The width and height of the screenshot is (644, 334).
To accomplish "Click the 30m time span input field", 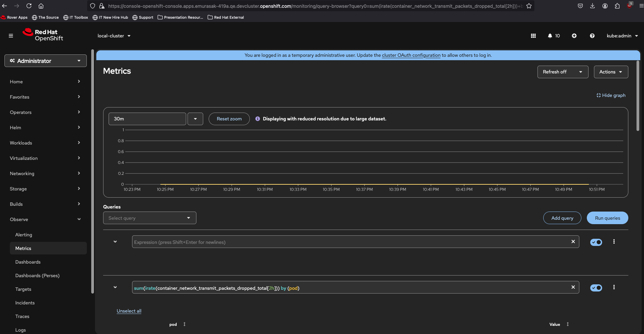I will tap(147, 119).
